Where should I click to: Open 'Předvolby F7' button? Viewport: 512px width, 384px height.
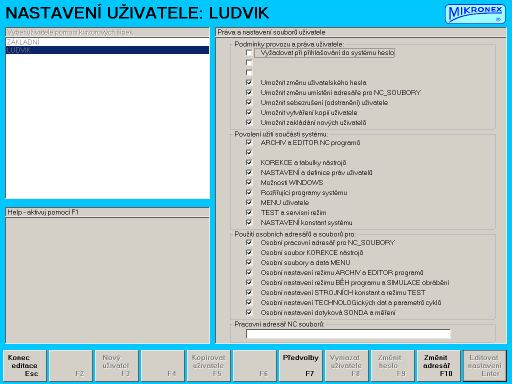(301, 365)
